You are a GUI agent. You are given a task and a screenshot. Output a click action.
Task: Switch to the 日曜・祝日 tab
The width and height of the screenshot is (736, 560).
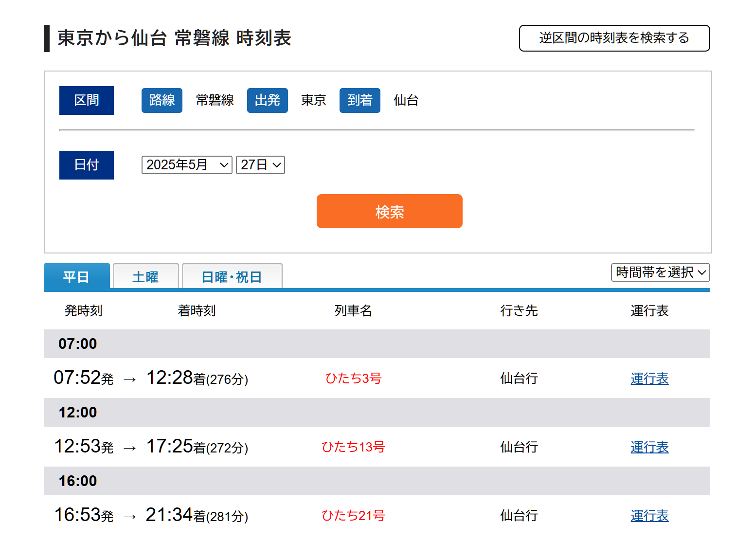point(232,276)
